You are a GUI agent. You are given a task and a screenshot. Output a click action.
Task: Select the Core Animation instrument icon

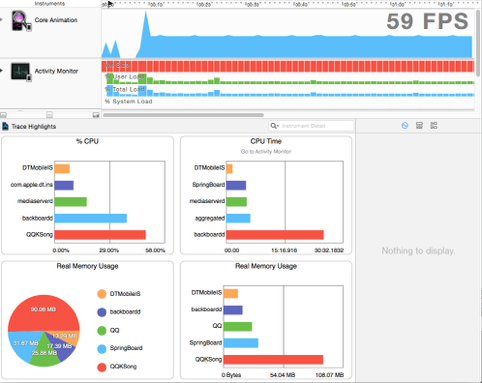click(x=21, y=21)
